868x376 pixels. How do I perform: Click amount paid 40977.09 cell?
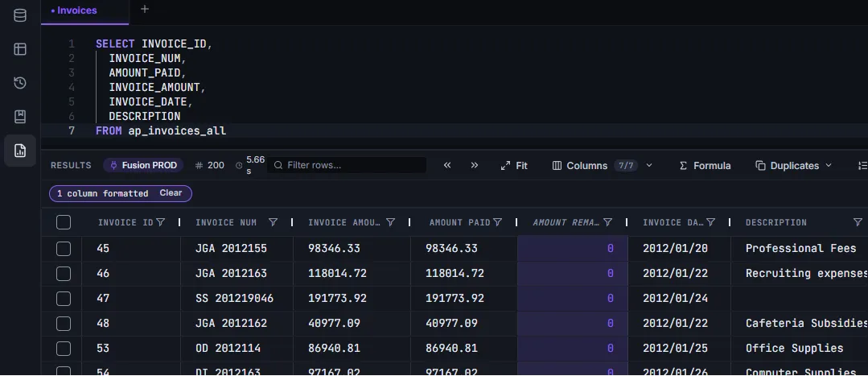click(451, 324)
